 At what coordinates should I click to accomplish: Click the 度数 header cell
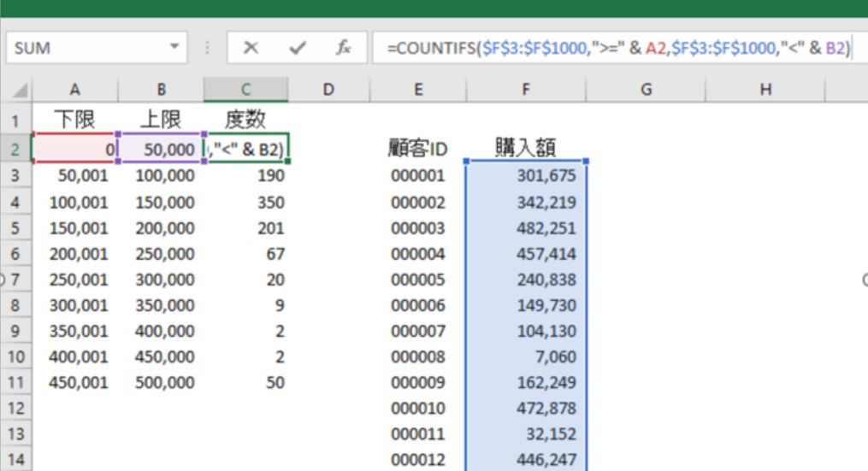point(245,120)
